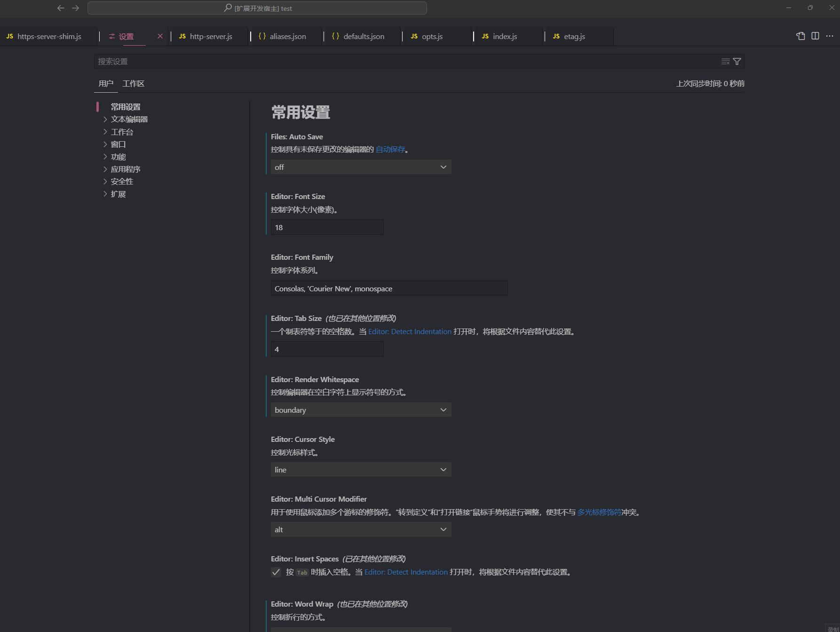The height and width of the screenshot is (632, 840).
Task: Click the Editor: Cursor Style setting title
Action: tap(303, 440)
